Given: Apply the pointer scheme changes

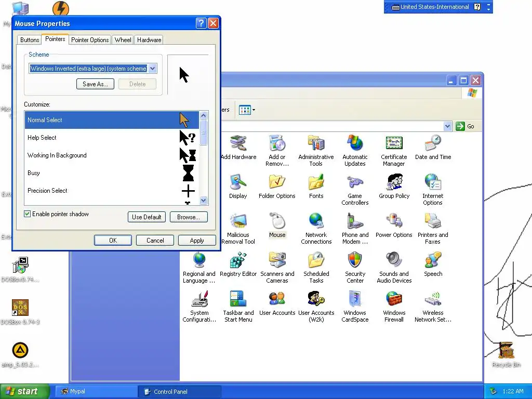Looking at the screenshot, I should click(197, 240).
